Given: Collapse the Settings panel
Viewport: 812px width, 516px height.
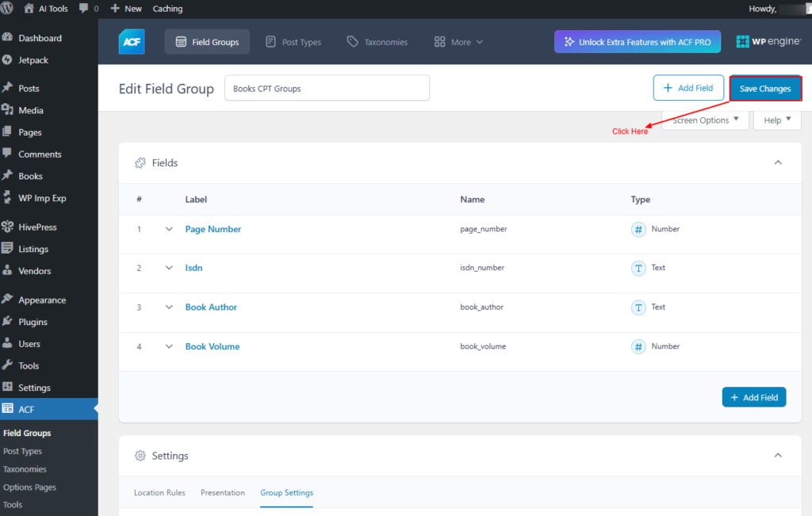Looking at the screenshot, I should pos(778,456).
